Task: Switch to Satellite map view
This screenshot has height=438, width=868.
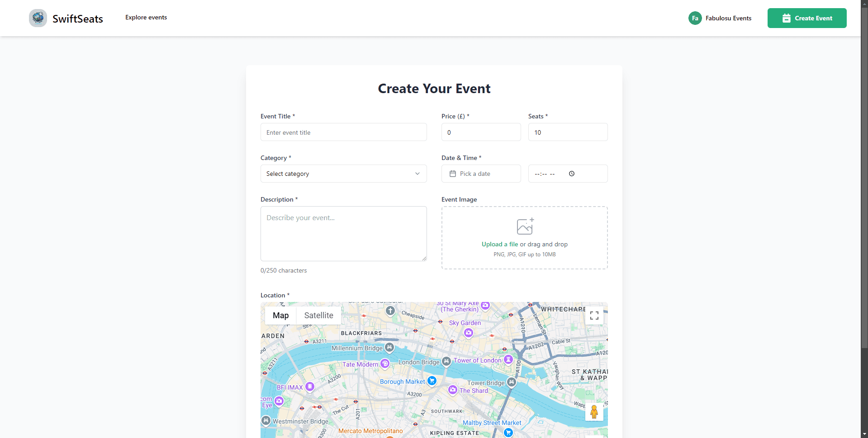Action: tap(318, 315)
